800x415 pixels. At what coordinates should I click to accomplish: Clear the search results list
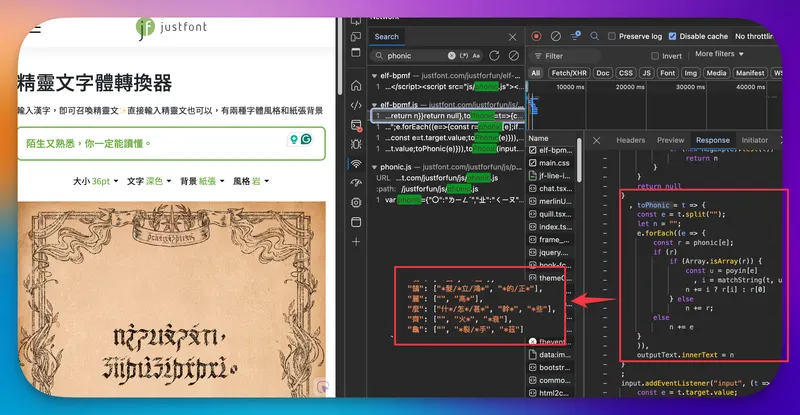(514, 56)
